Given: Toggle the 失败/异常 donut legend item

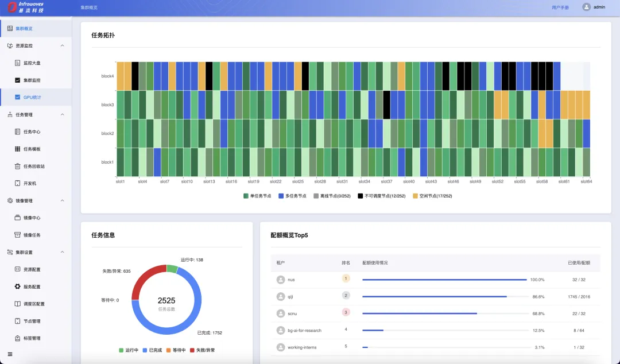Looking at the screenshot, I should tap(203, 350).
